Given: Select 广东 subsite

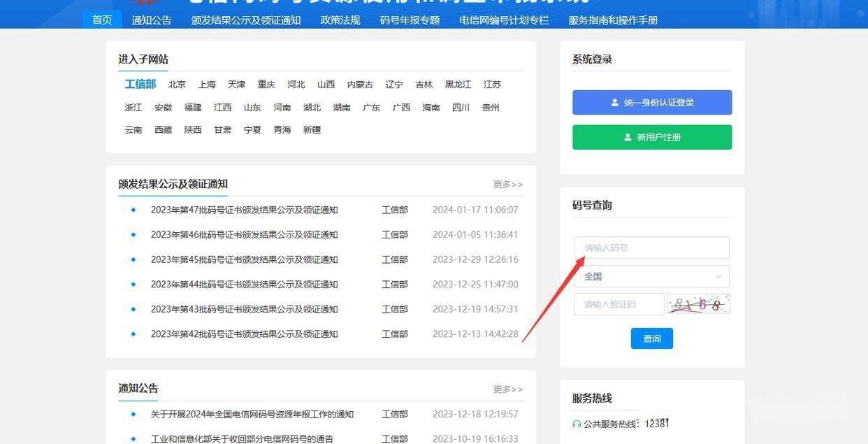Looking at the screenshot, I should [372, 108].
